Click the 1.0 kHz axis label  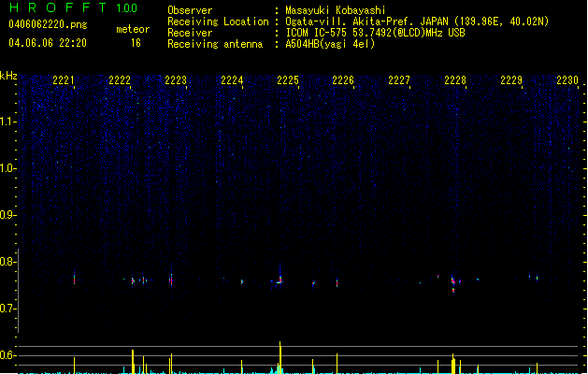coord(7,168)
